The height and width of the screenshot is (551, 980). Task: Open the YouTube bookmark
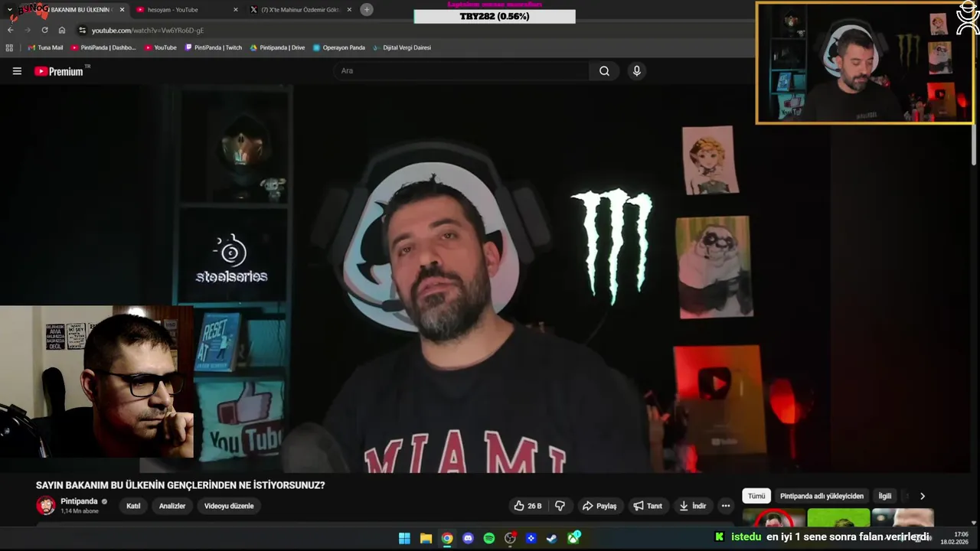tap(161, 47)
